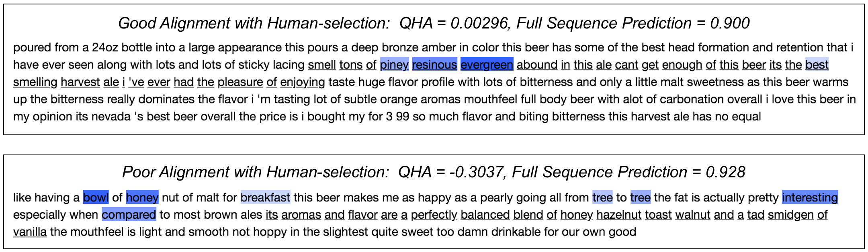Click the underlined word "walnut"
Viewport: 868px width, 252px height.
pyautogui.click(x=693, y=214)
